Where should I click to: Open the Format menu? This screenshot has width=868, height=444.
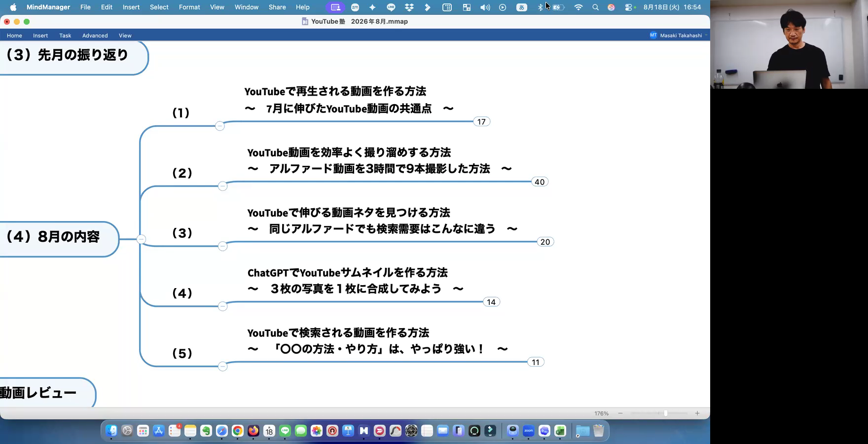[189, 7]
